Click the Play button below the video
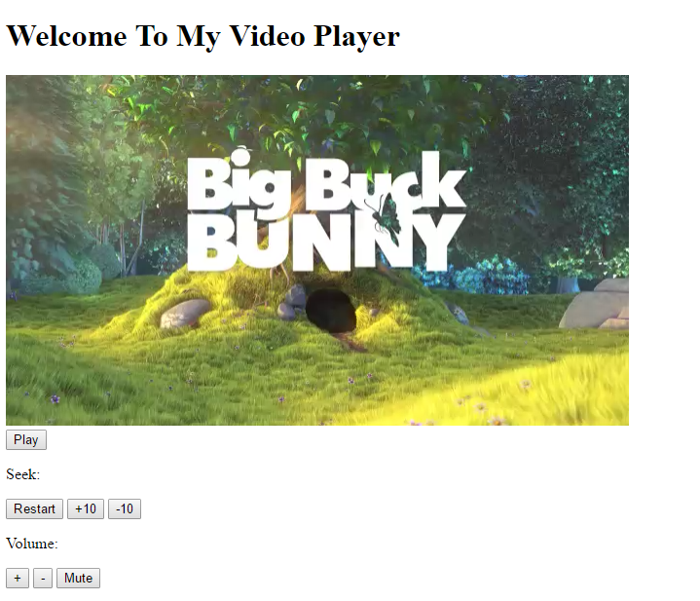The width and height of the screenshot is (700, 601). [x=26, y=440]
